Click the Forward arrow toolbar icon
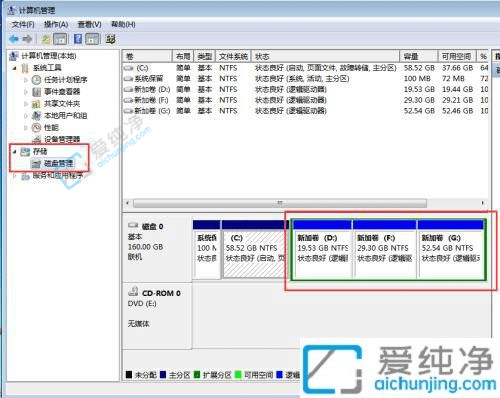Screen dimensions: 500x398 click(27, 39)
